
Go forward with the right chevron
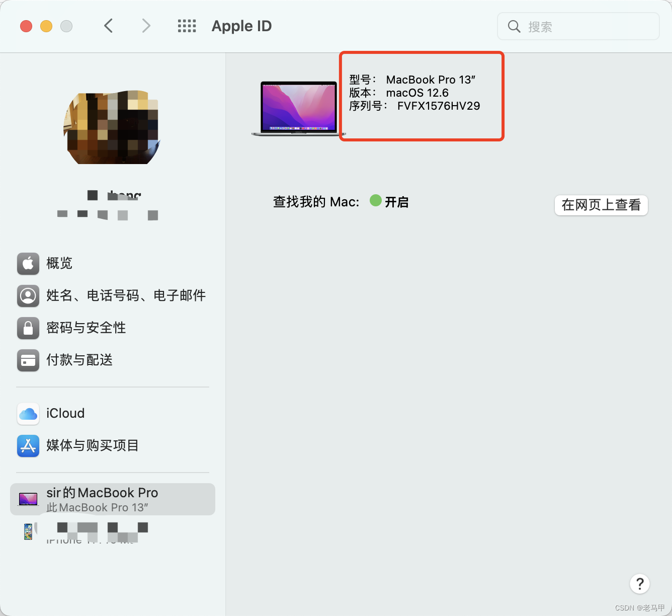pyautogui.click(x=146, y=26)
